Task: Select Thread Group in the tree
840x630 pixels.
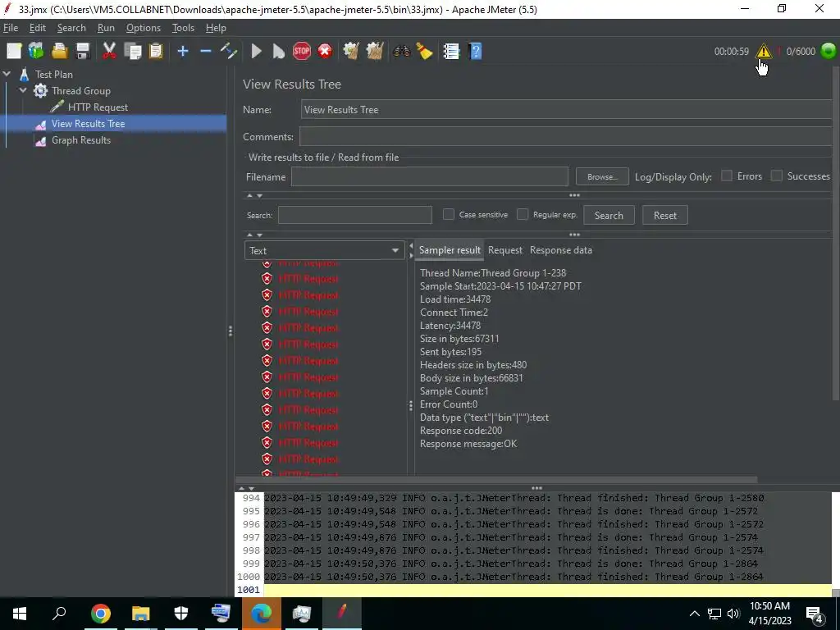Action: [x=81, y=91]
